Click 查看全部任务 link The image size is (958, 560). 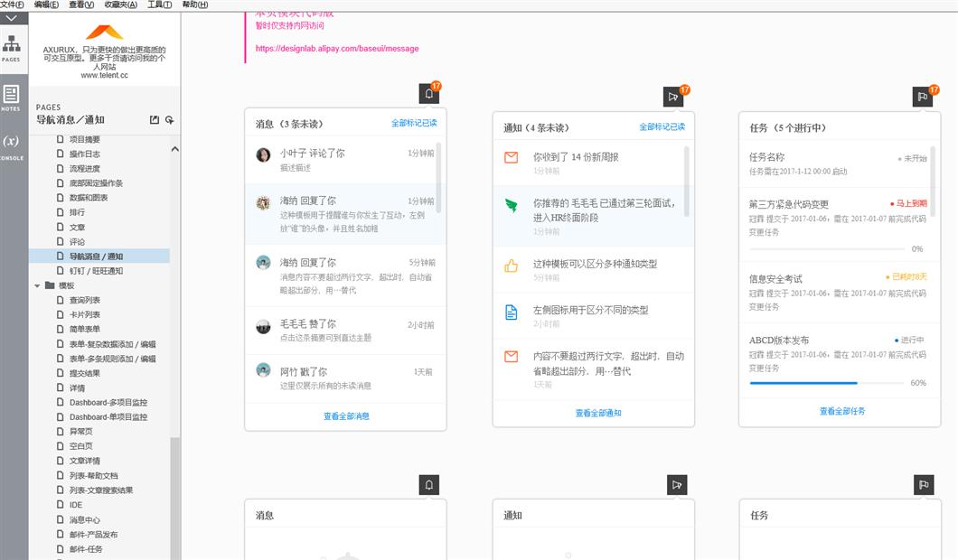[841, 411]
